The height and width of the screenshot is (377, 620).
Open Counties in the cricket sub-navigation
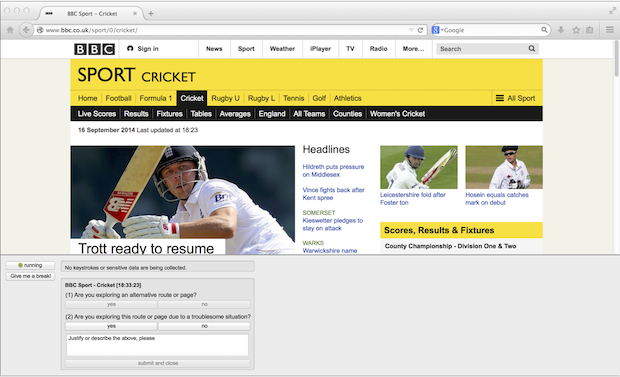pyautogui.click(x=347, y=114)
